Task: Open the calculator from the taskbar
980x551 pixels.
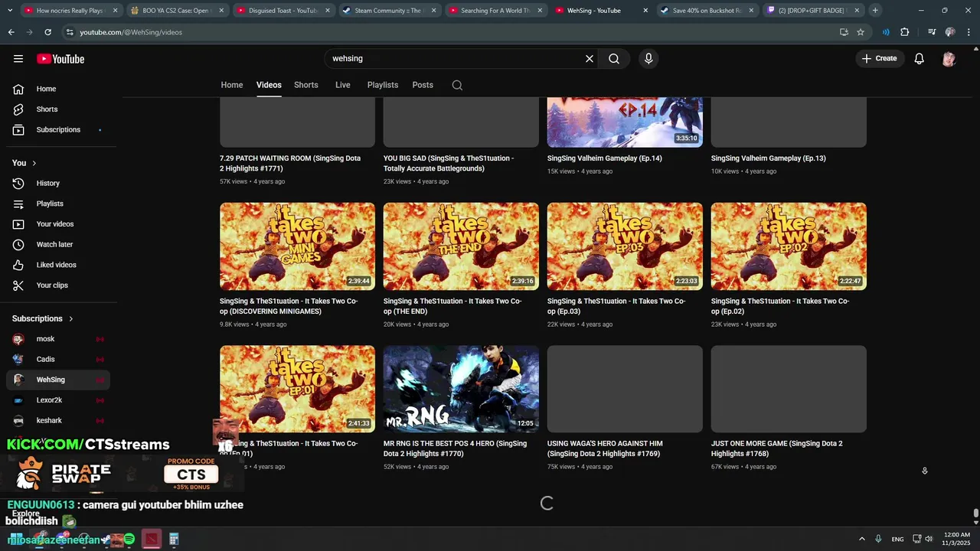Action: (174, 540)
